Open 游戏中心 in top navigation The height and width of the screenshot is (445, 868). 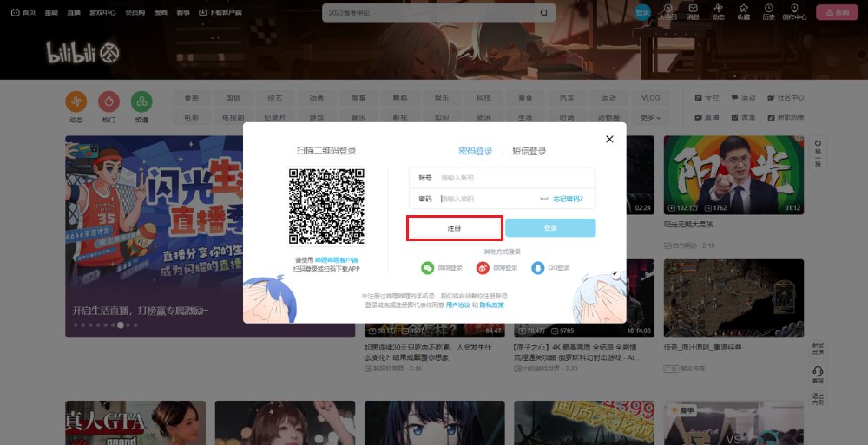click(103, 12)
